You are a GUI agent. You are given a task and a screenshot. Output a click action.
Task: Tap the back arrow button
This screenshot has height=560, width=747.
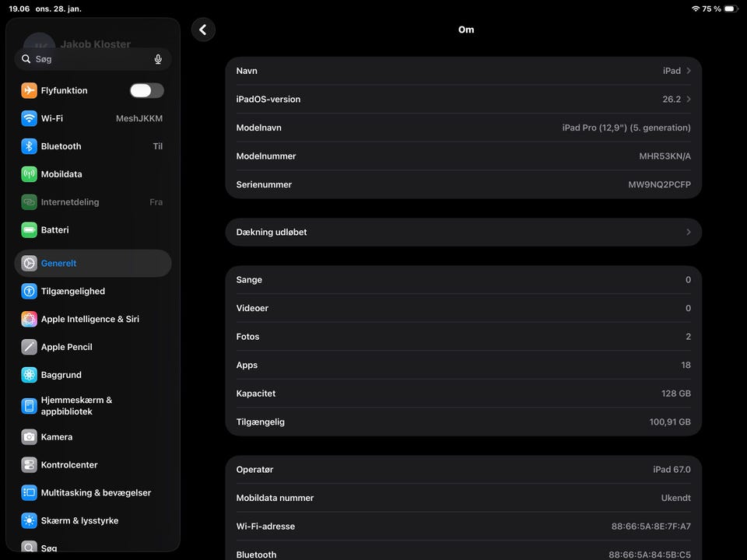click(x=203, y=30)
